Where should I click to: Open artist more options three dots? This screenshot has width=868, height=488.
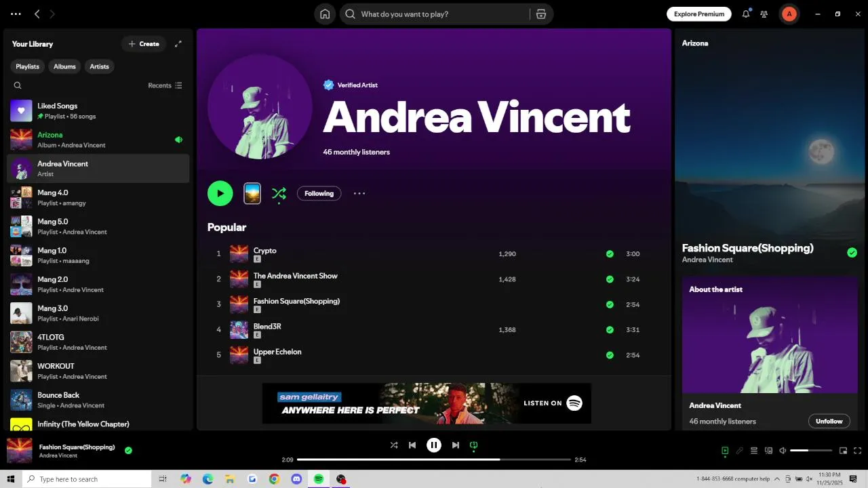(359, 193)
